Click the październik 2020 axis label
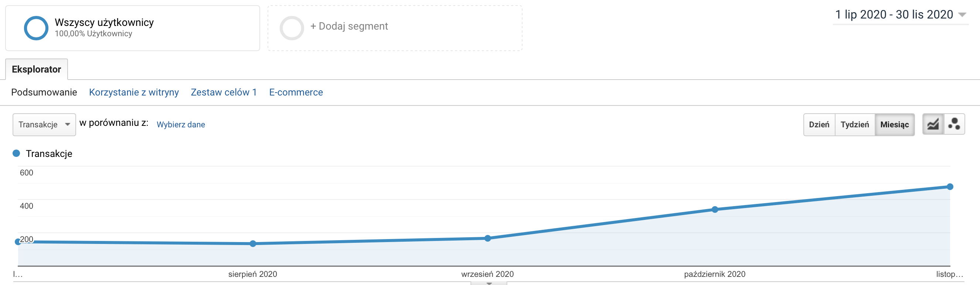The width and height of the screenshot is (980, 285). 714,274
